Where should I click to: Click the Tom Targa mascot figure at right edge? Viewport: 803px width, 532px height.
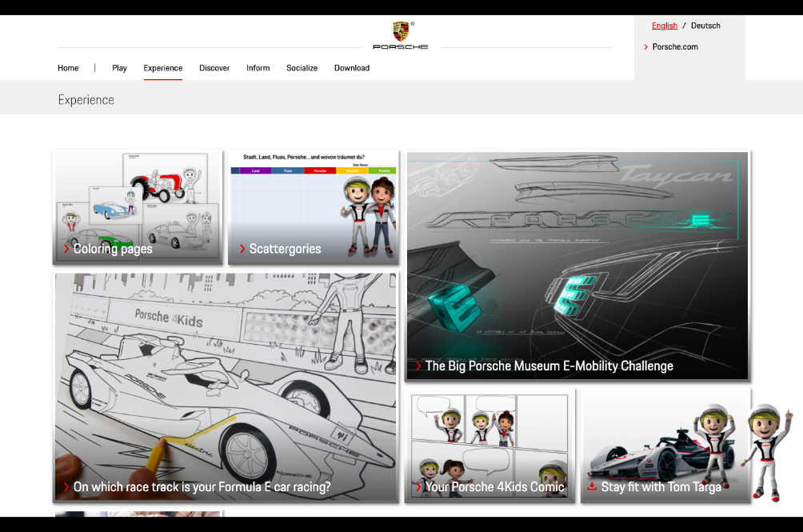click(x=768, y=453)
